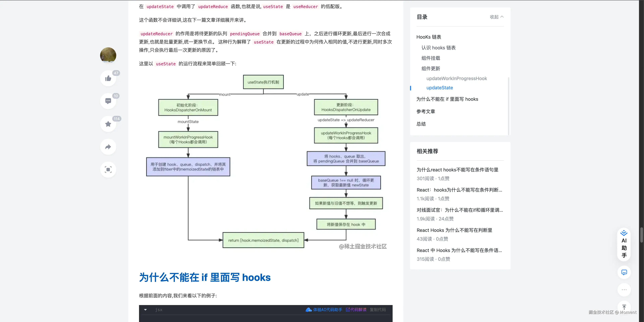This screenshot has width=644, height=322.
Task: Open the article screenshot capture tool
Action: pyautogui.click(x=108, y=169)
